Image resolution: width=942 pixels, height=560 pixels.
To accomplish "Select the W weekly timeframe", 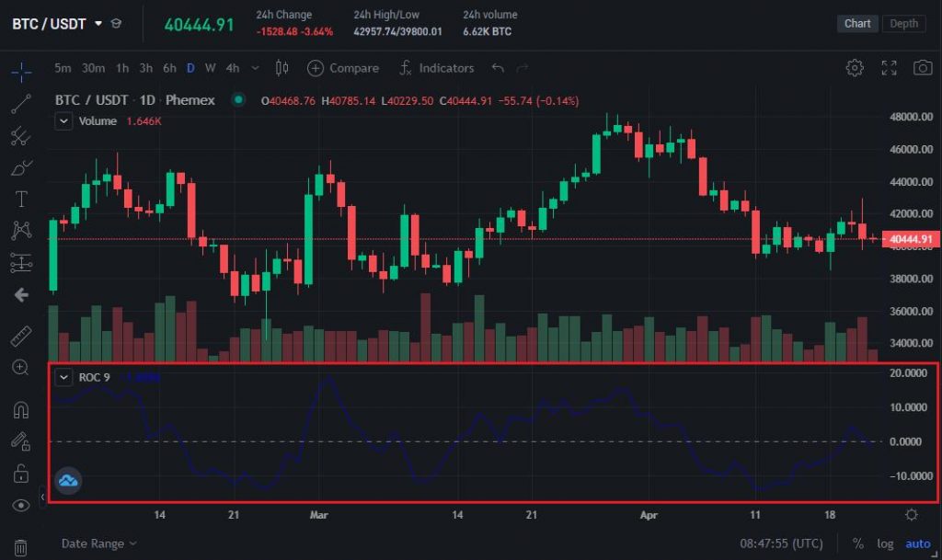I will tap(210, 68).
